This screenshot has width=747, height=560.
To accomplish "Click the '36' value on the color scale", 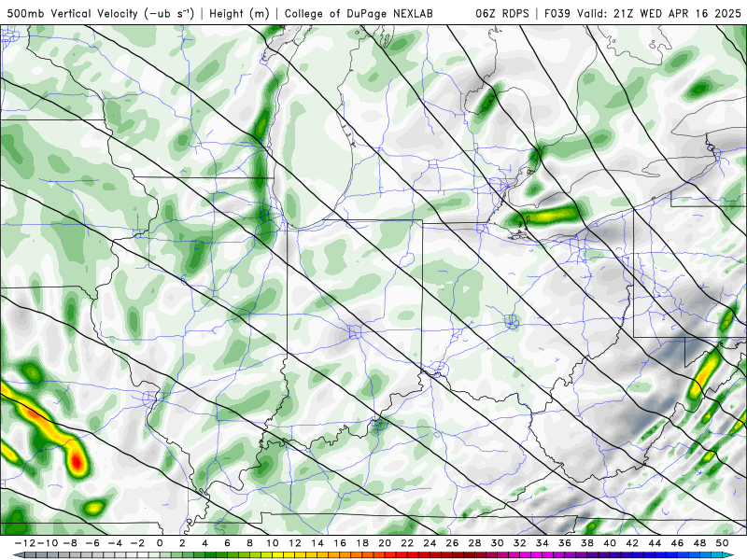I will coord(565,543).
